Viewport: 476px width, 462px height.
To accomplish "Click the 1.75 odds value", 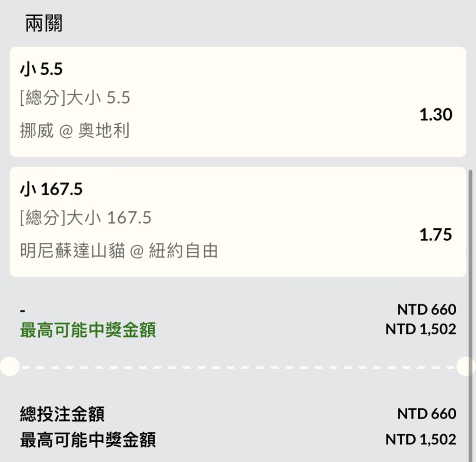I will coord(436,235).
